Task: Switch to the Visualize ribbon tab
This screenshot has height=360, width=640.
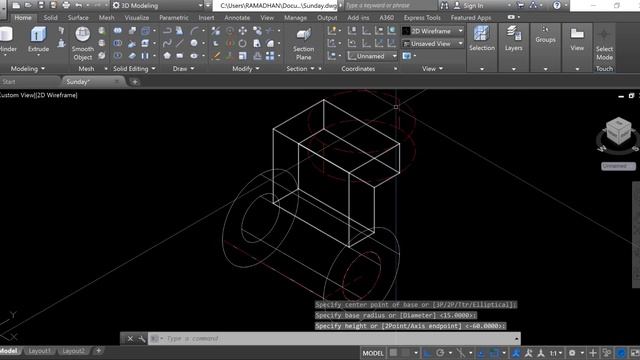Action: tap(137, 18)
